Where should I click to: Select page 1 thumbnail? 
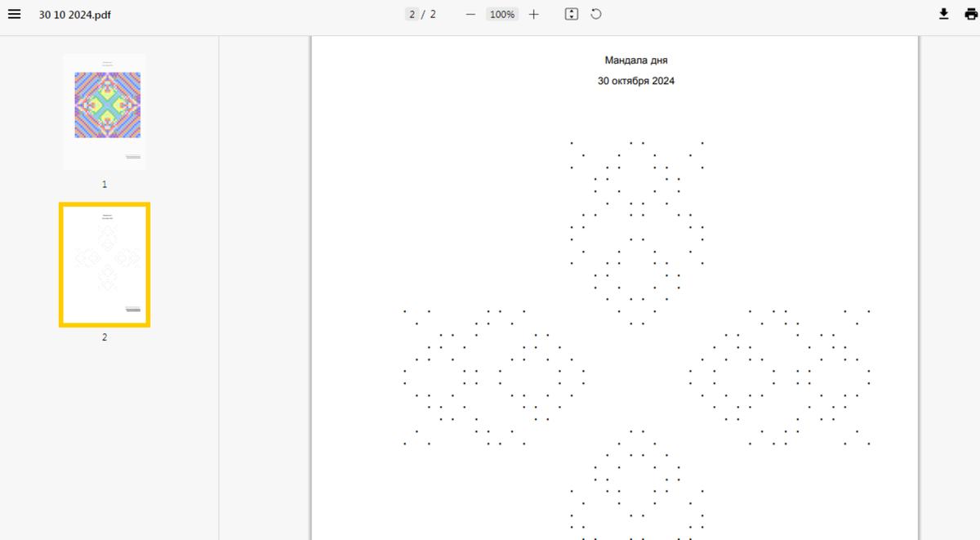tap(105, 112)
